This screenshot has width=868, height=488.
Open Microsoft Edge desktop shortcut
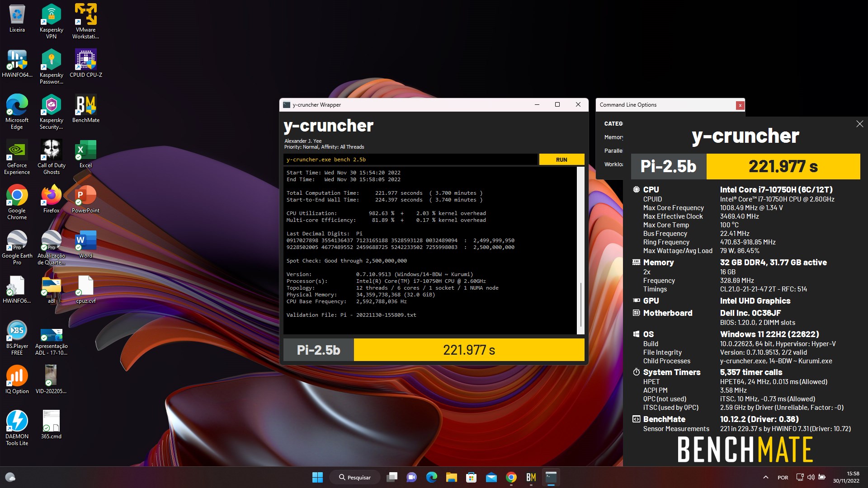(x=17, y=112)
